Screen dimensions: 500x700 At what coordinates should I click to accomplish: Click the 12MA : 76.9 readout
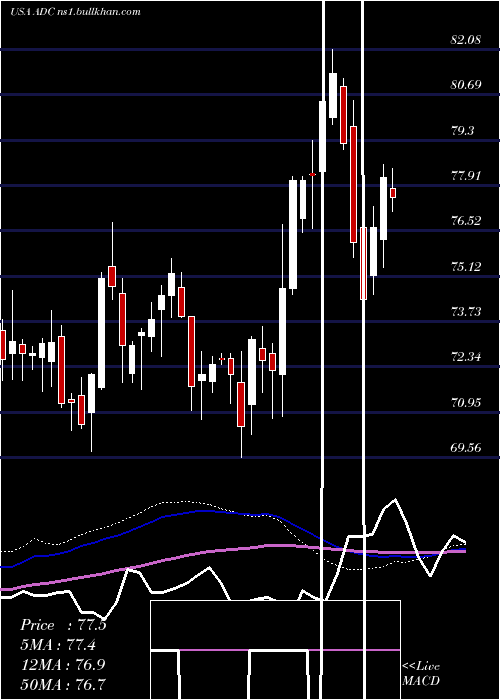tap(62, 664)
